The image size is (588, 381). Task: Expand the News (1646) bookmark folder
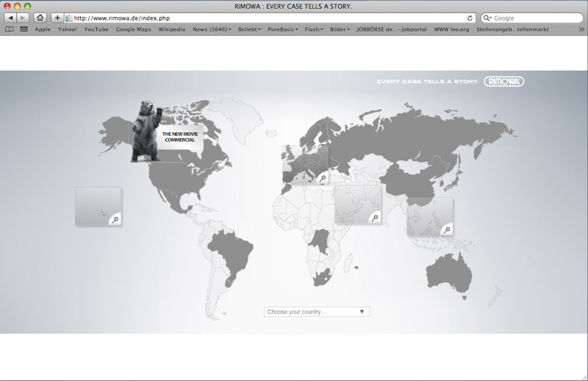point(212,29)
